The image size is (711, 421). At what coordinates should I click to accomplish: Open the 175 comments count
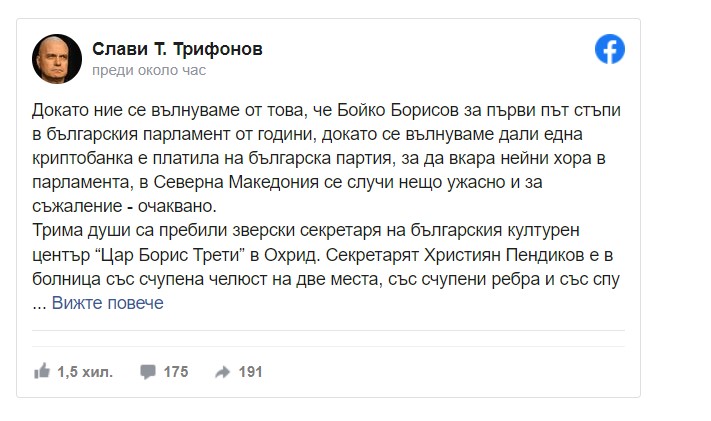(x=175, y=371)
